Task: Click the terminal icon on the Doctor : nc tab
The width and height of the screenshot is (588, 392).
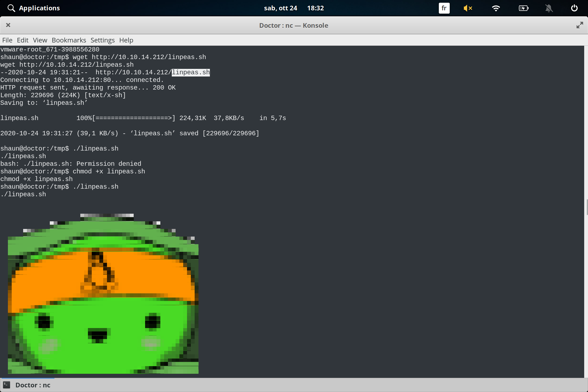Action: 7,385
